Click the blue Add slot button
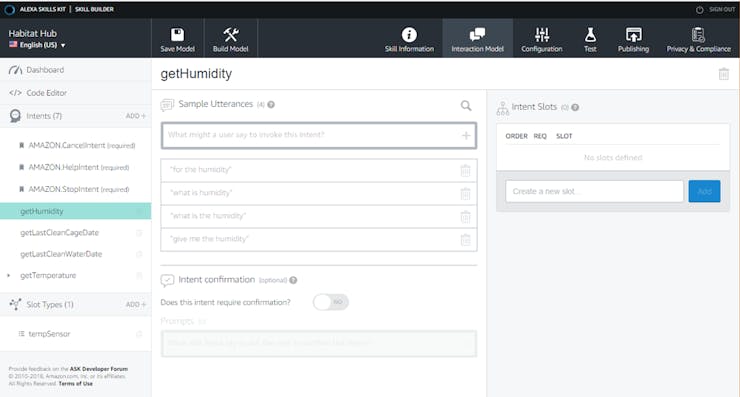 click(704, 191)
